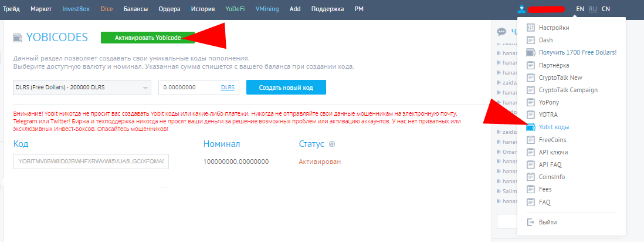Click the Партнёрка menu icon
This screenshot has width=644, height=242.
(x=531, y=65)
